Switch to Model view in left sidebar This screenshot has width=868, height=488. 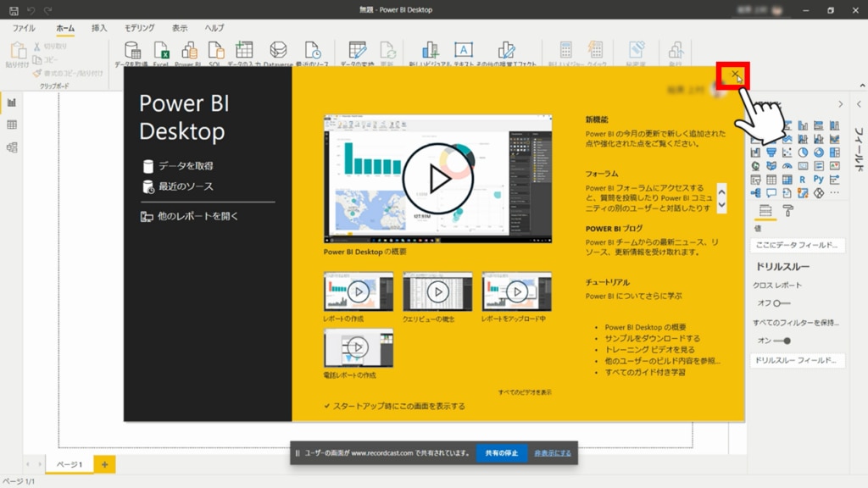click(12, 147)
